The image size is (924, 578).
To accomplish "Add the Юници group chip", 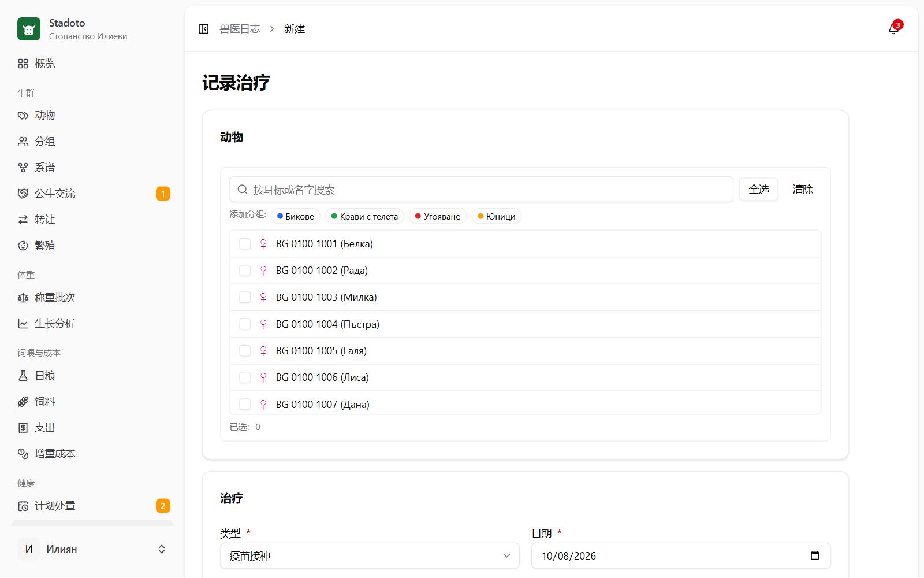I will [x=497, y=216].
